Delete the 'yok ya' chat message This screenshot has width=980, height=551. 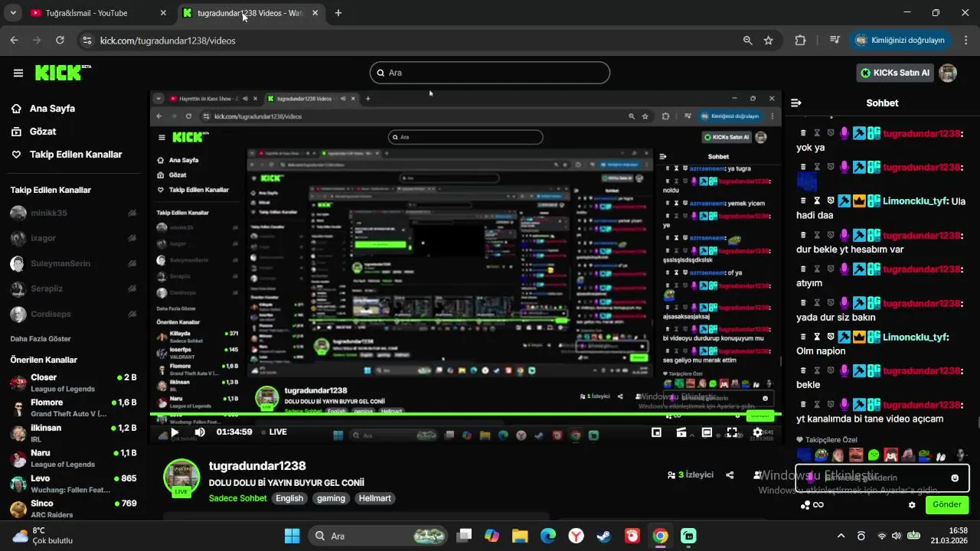point(803,133)
